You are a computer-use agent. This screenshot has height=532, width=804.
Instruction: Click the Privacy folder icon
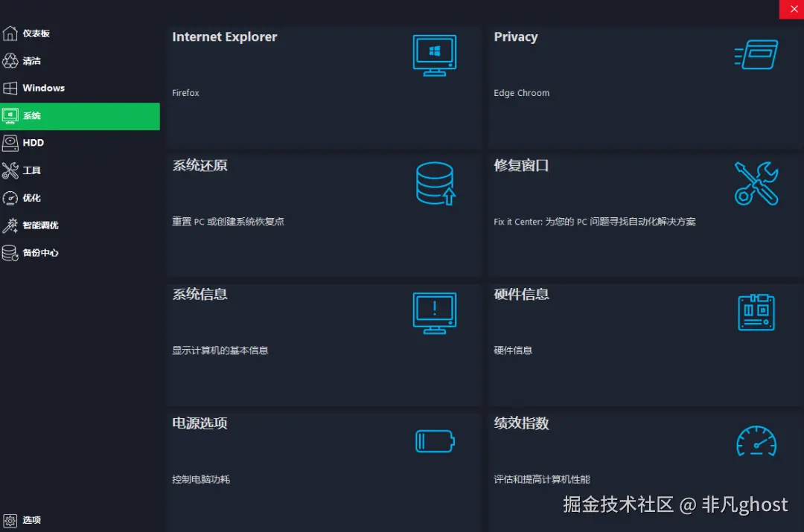pyautogui.click(x=756, y=54)
